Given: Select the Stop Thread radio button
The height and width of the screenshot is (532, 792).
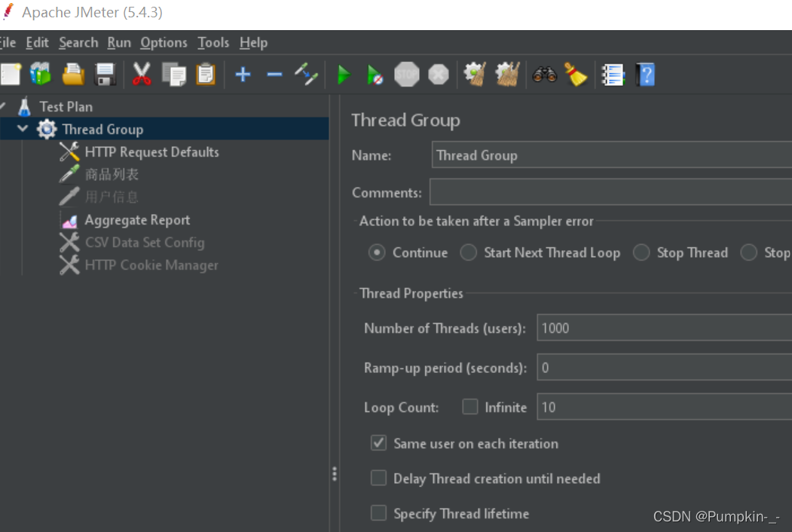Looking at the screenshot, I should [641, 252].
